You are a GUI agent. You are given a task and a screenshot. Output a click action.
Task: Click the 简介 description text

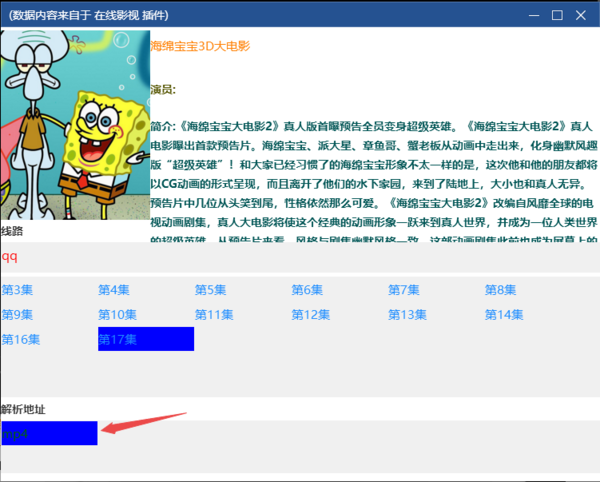[x=374, y=181]
